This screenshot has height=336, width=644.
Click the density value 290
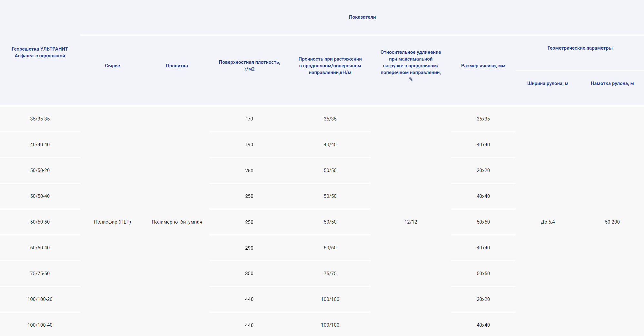point(249,248)
